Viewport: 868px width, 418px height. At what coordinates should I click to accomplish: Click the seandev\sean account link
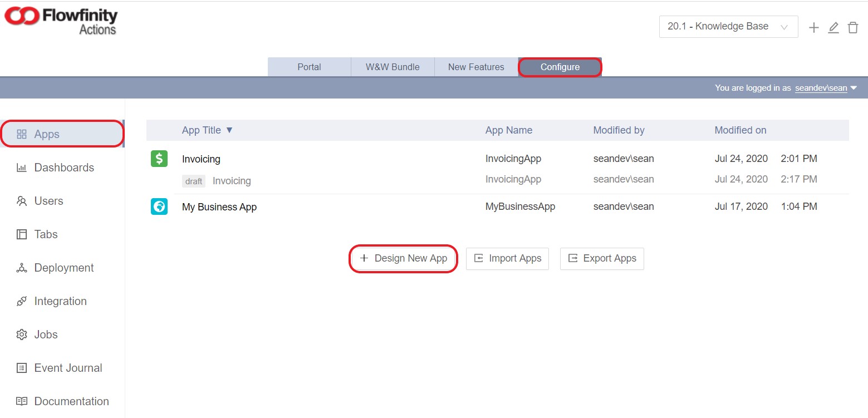click(821, 87)
